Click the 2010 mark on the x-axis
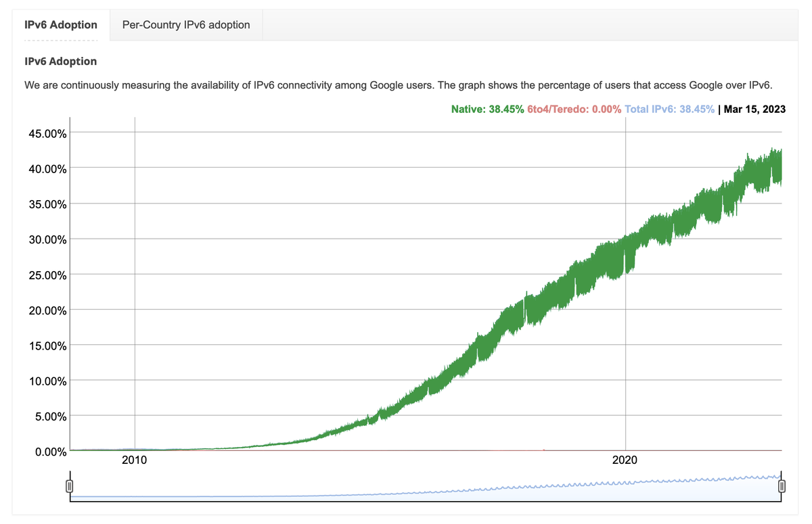Screen dimensions: 812x524 (x=135, y=460)
